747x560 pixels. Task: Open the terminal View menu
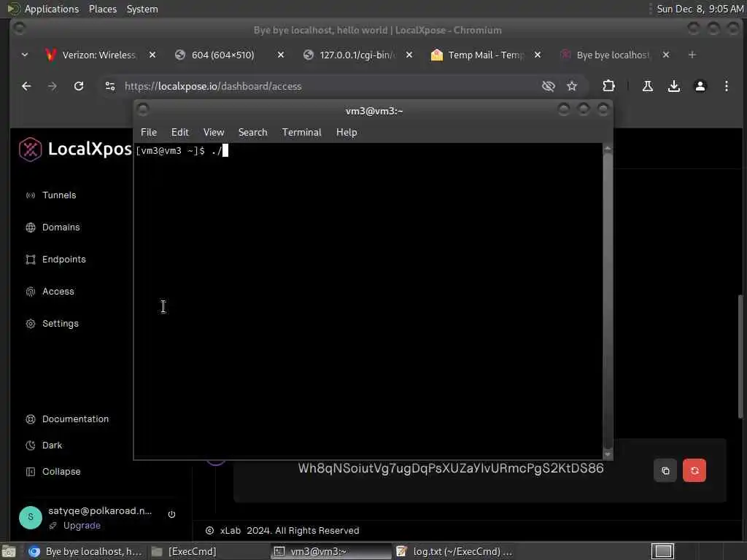pos(214,133)
